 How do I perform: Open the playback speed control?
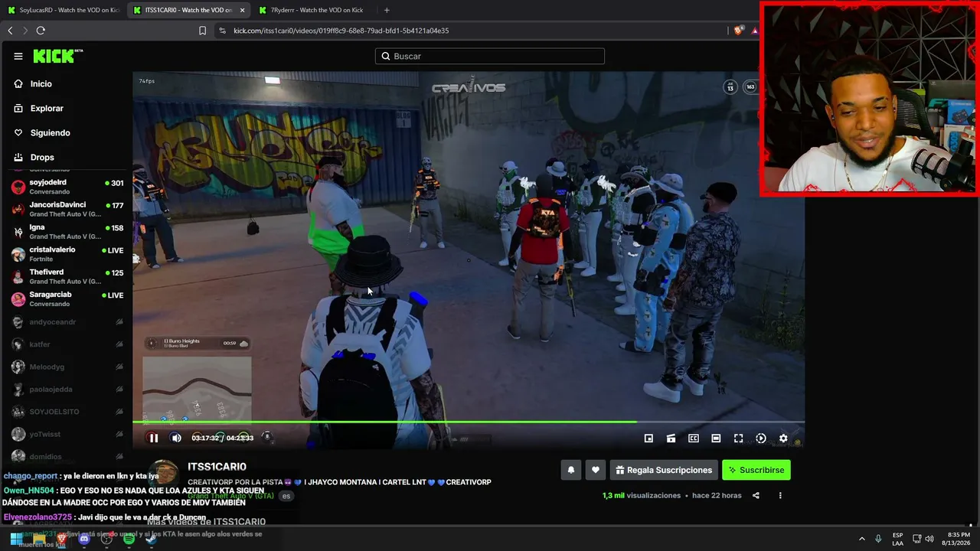761,439
